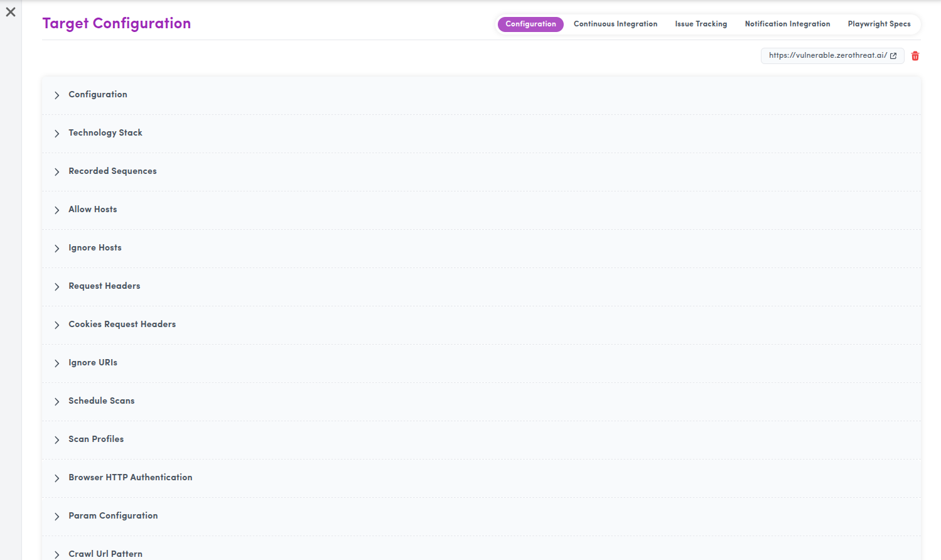Switch to the Continuous Integration tab
The height and width of the screenshot is (560, 941).
(615, 24)
